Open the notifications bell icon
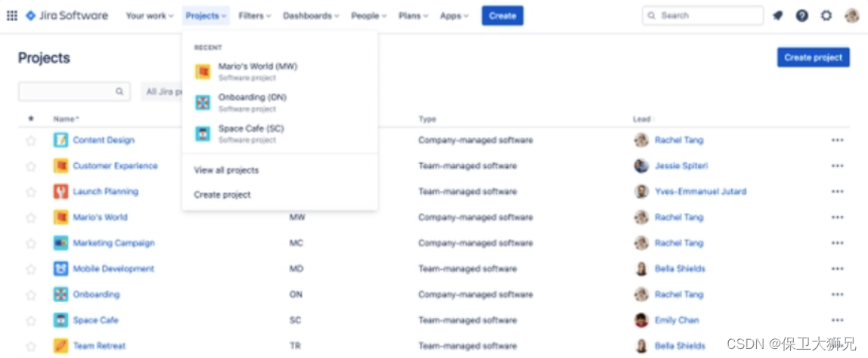The image size is (868, 358). tap(778, 16)
